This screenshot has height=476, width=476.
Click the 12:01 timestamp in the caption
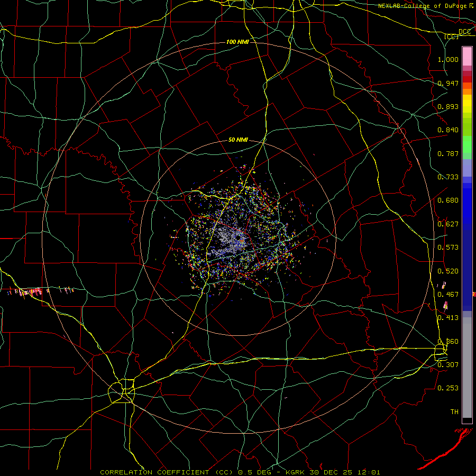point(369,472)
